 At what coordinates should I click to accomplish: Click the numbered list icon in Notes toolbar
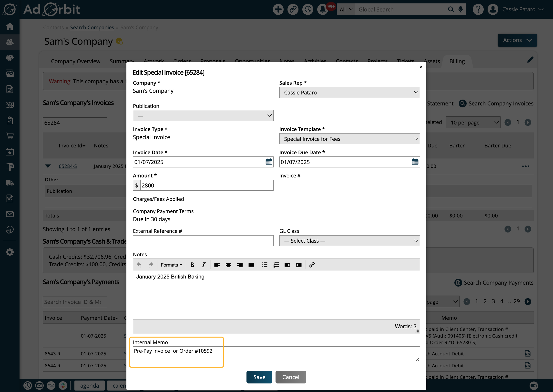(x=276, y=265)
